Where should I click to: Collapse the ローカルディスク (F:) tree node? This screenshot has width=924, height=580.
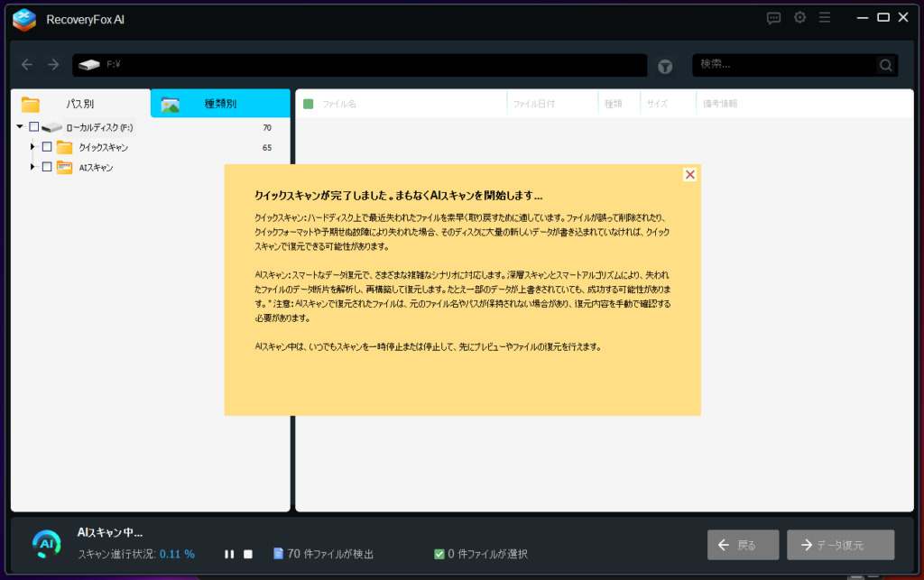point(20,127)
